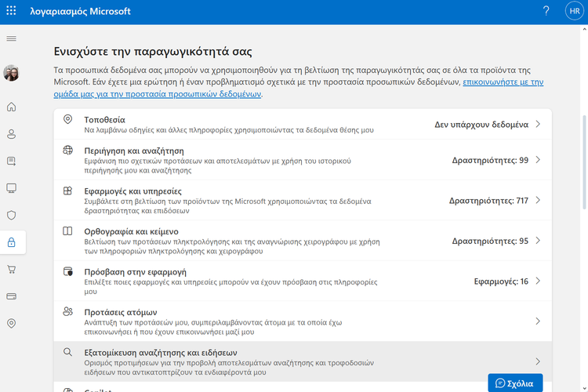
Task: Open Order history cart icon in sidebar
Action: (11, 270)
